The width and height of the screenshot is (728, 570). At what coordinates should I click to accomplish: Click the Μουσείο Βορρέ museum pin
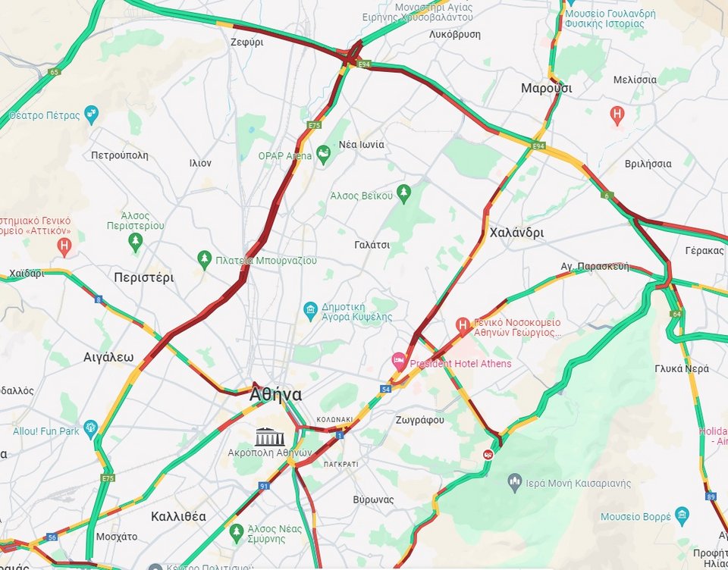[x=682, y=515]
